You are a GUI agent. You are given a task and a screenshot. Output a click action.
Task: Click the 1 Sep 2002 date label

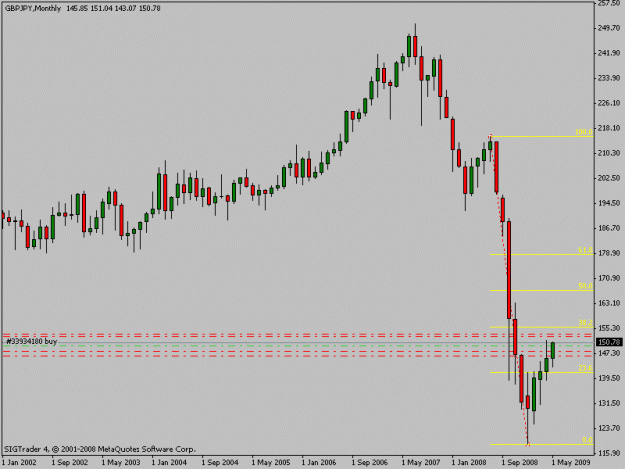tap(70, 463)
